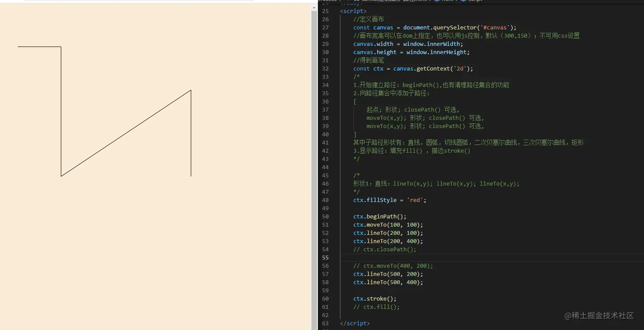
Task: Click the opening <script> tag line
Action: point(353,11)
